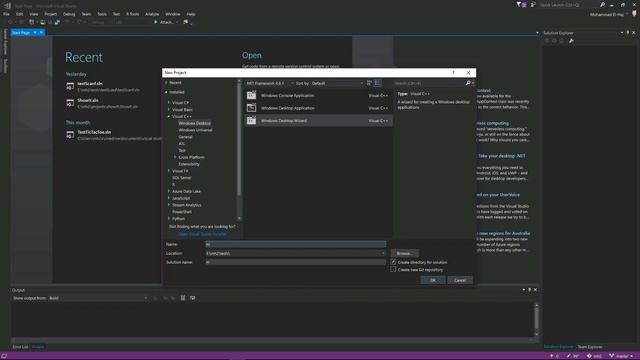Viewport: 640px width, 360px height.
Task: Open Show output from Build dropdown
Action: (98, 298)
